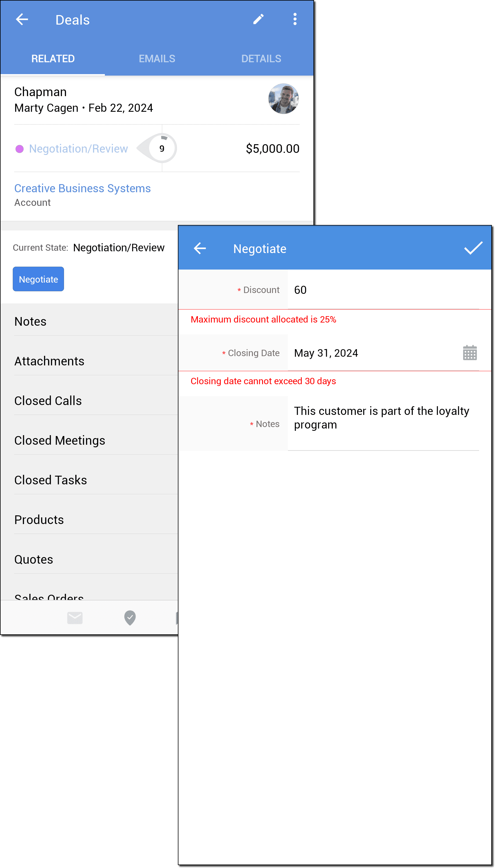Select the Related tab
The height and width of the screenshot is (868, 502).
coord(53,58)
